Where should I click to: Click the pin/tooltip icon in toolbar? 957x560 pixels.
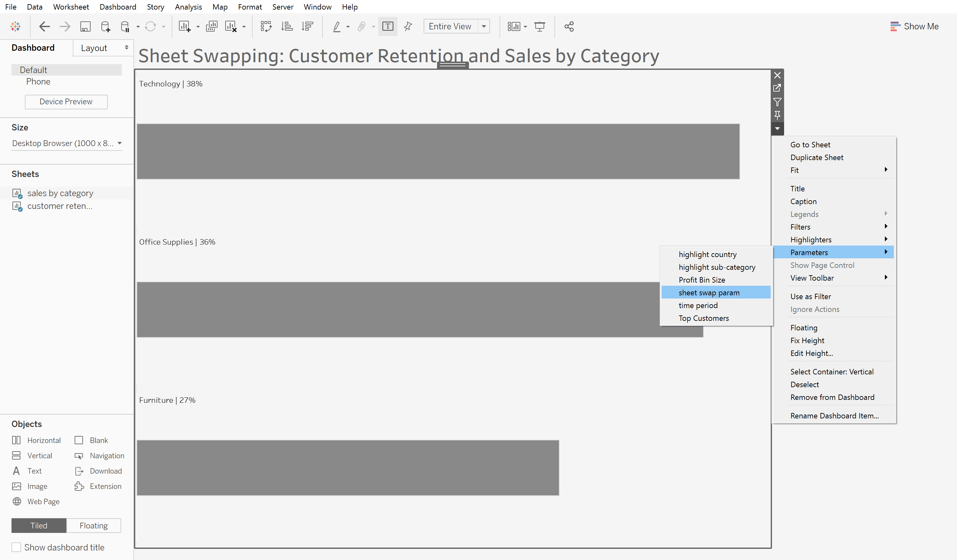408,27
